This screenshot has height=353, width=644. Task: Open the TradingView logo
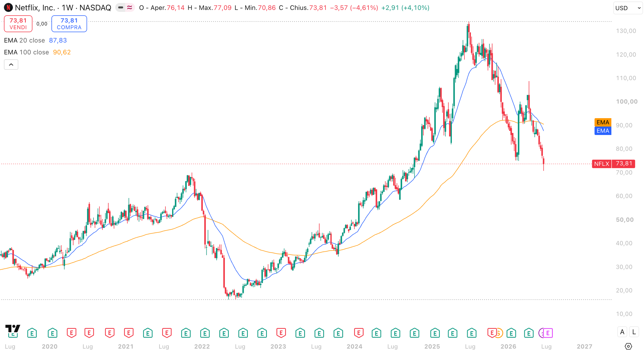click(13, 329)
